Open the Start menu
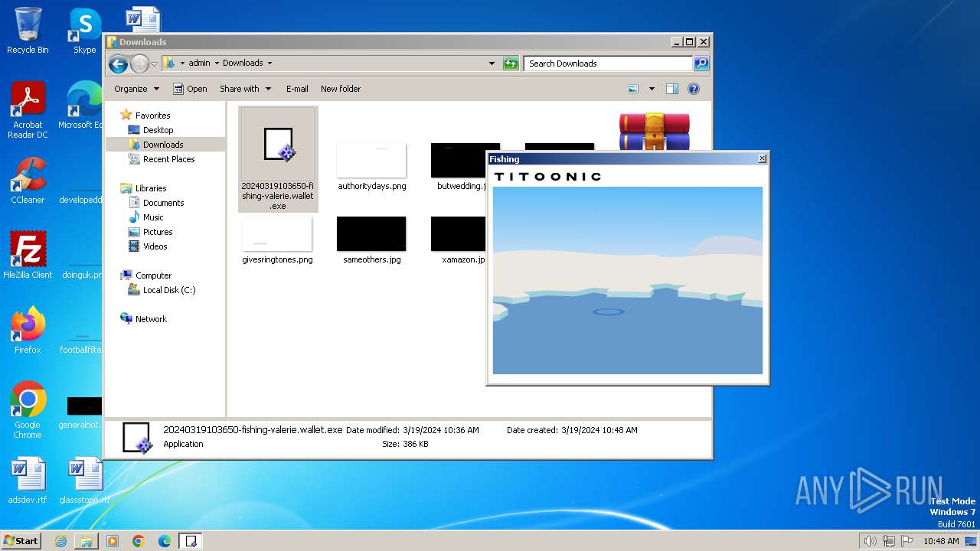The height and width of the screenshot is (551, 980). click(21, 541)
